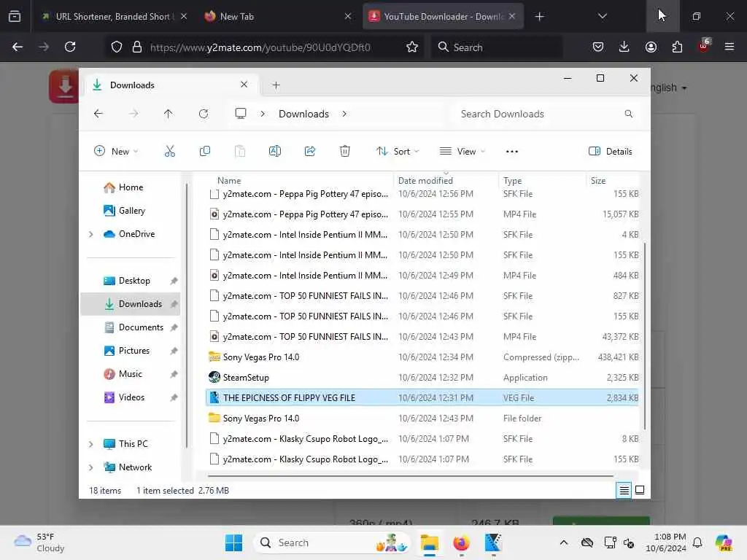
Task: Open Firefox application hamburger menu
Action: click(729, 47)
